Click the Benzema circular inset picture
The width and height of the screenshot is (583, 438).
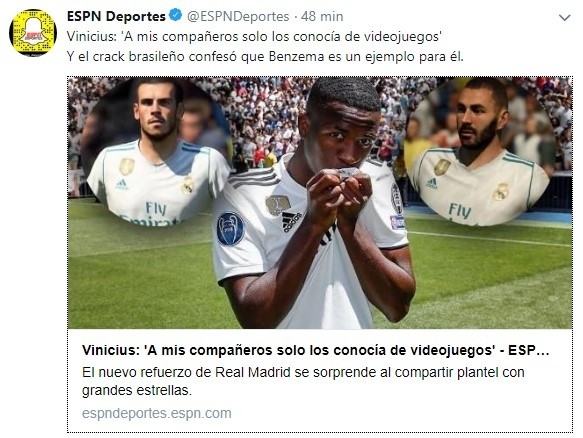[479, 152]
